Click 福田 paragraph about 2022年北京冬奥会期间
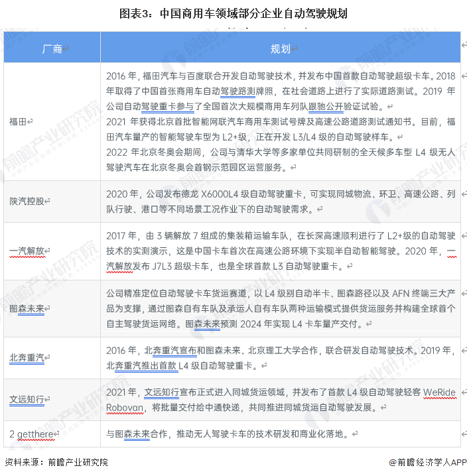This screenshot has height=476, width=467. coord(281,160)
